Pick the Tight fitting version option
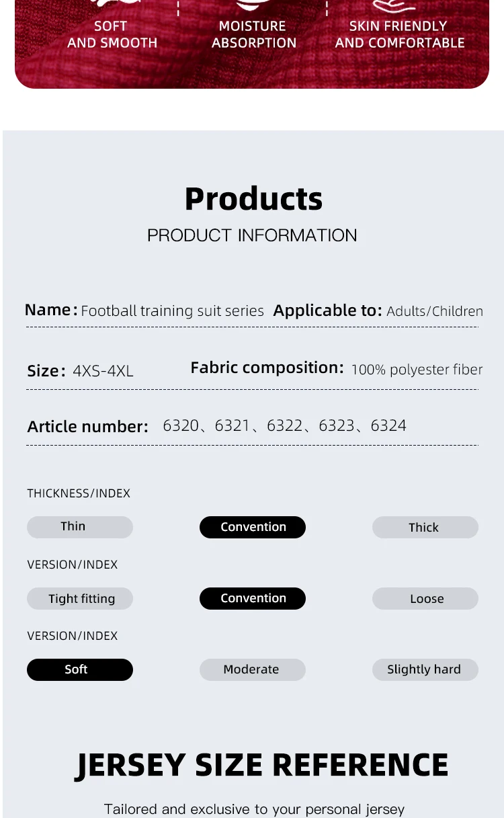Image resolution: width=504 pixels, height=818 pixels. click(x=80, y=598)
